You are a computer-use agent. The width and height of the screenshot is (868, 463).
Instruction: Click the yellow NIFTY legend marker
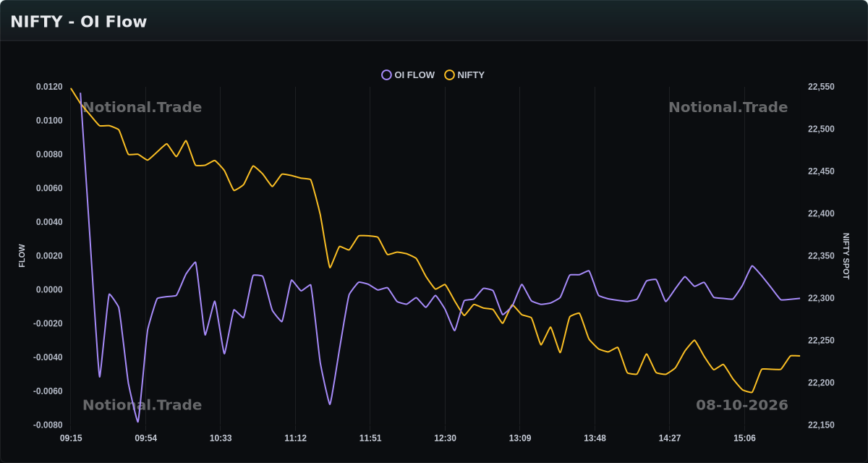[449, 75]
